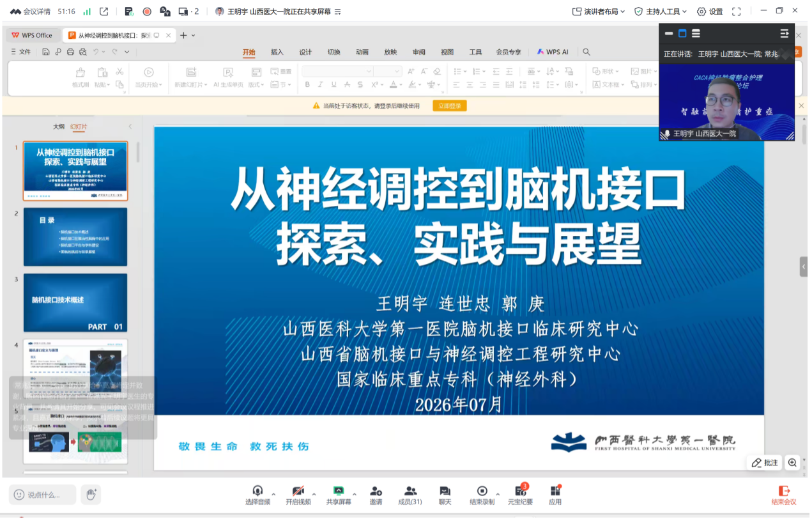
Task: Open meeting 设置 gear
Action: [x=710, y=12]
